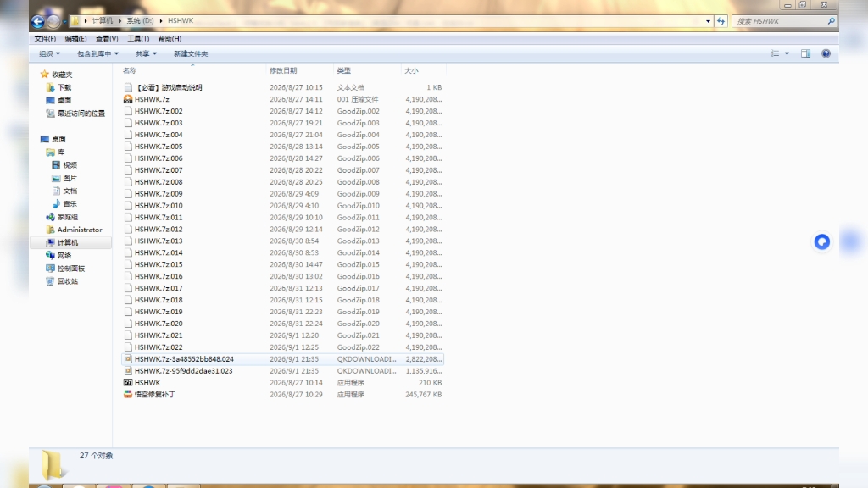Click the blue floating circle icon

tap(822, 241)
